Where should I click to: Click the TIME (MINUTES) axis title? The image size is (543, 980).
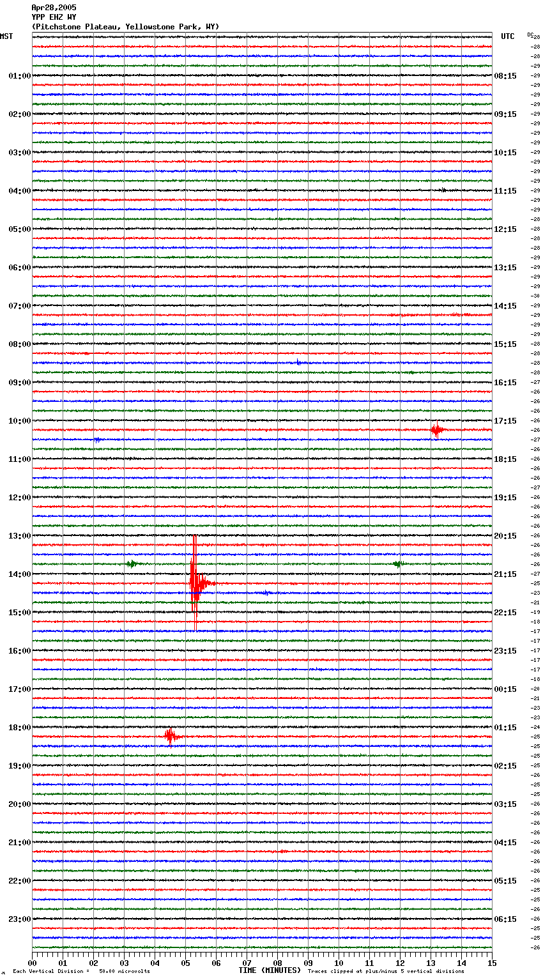coord(270,970)
